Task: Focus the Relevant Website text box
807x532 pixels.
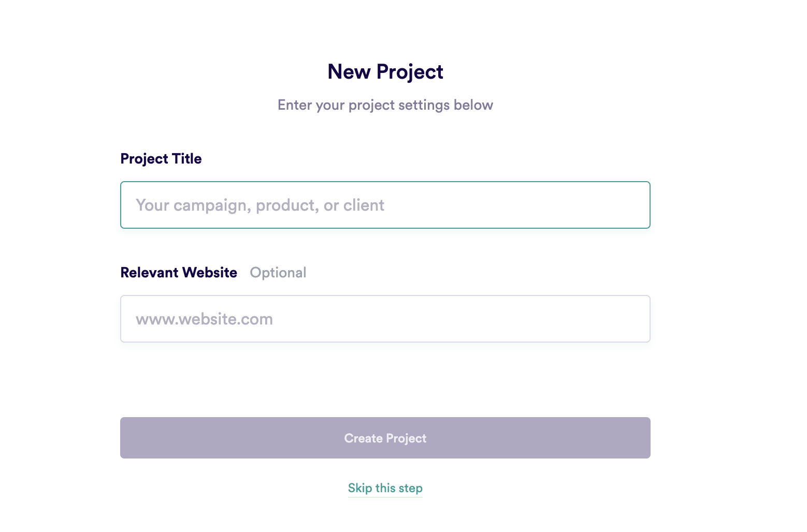Action: click(x=385, y=319)
